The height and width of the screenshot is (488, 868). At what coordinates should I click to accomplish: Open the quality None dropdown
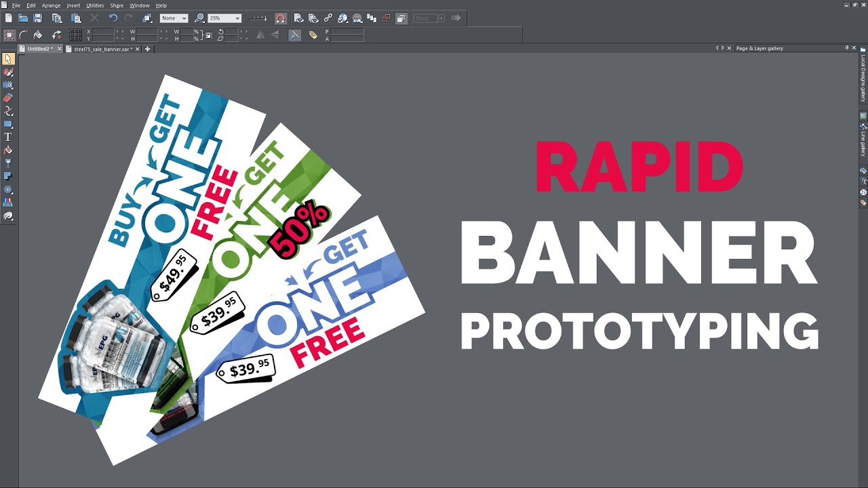(x=174, y=18)
